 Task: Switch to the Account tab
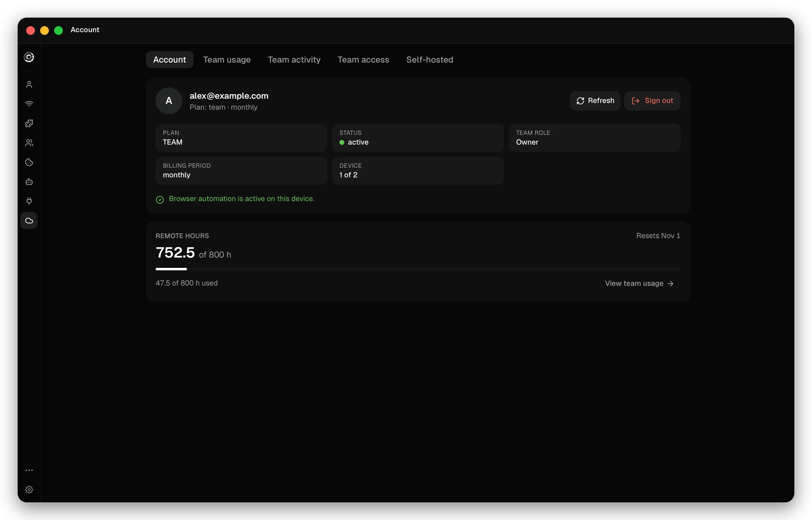(x=170, y=60)
